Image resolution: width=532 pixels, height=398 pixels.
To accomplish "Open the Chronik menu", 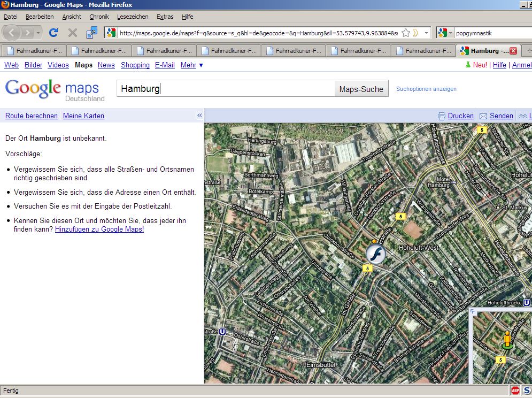I will (x=99, y=17).
